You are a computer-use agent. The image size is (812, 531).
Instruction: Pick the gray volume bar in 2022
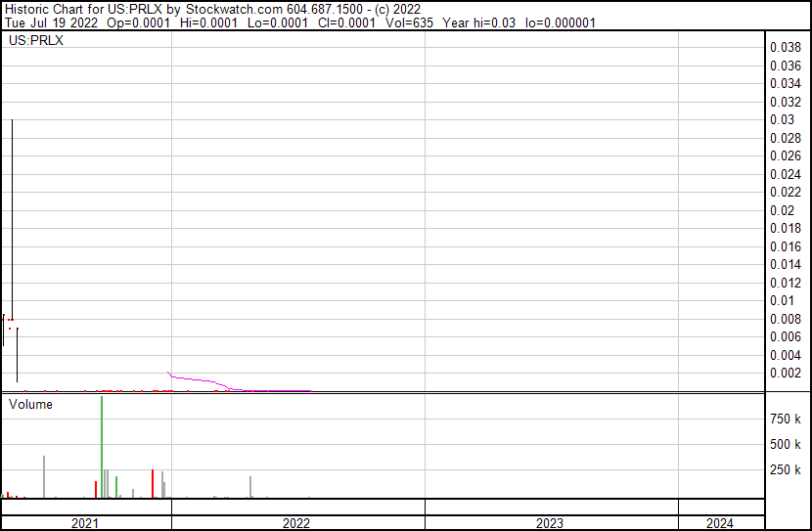click(250, 487)
